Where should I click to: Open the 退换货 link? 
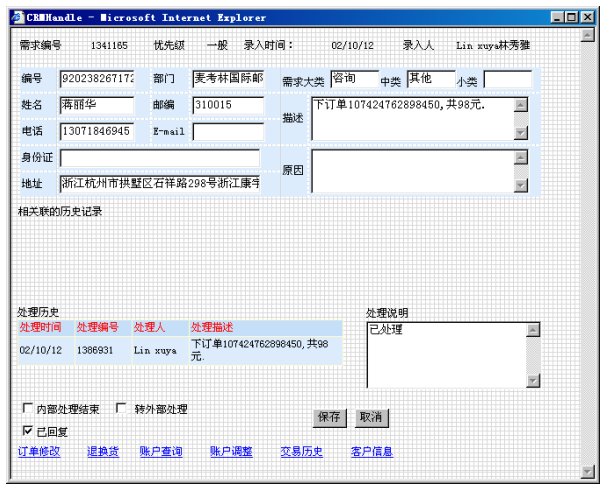pos(103,452)
